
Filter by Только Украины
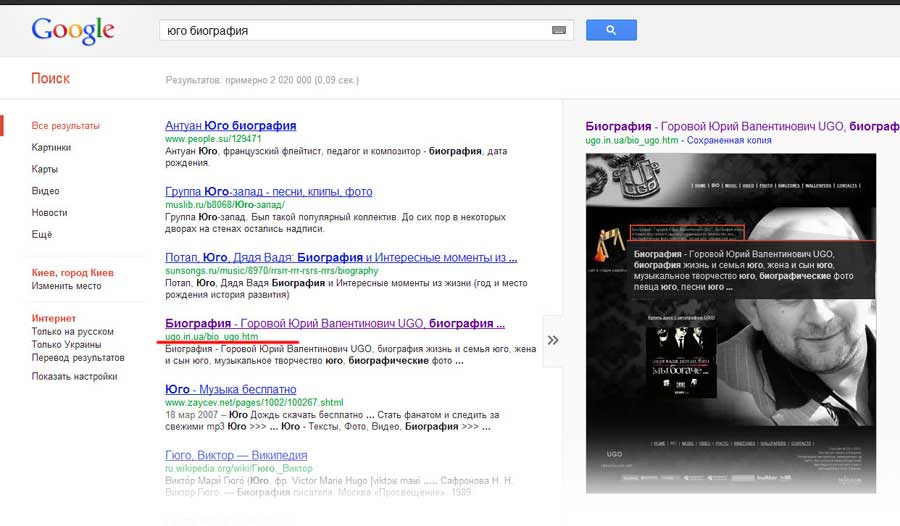click(67, 345)
